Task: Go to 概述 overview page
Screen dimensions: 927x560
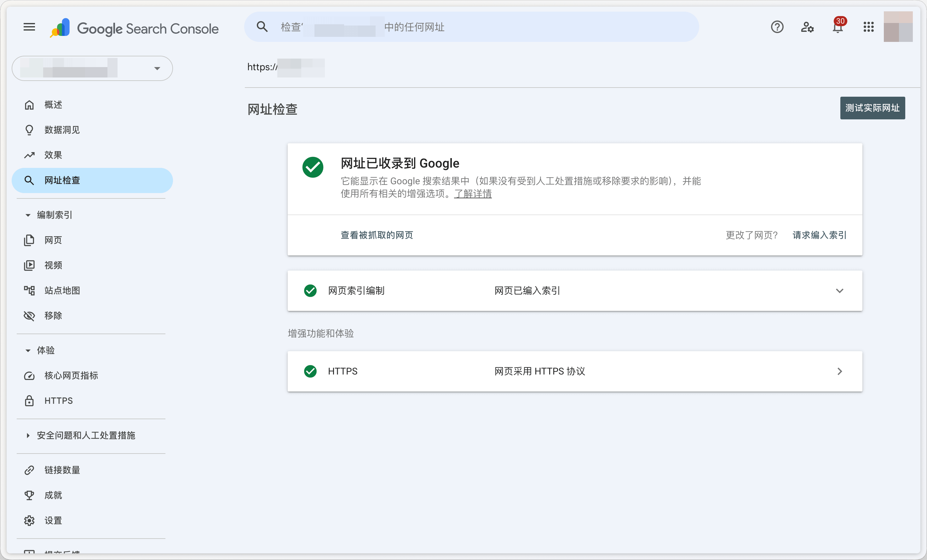Action: 92,105
